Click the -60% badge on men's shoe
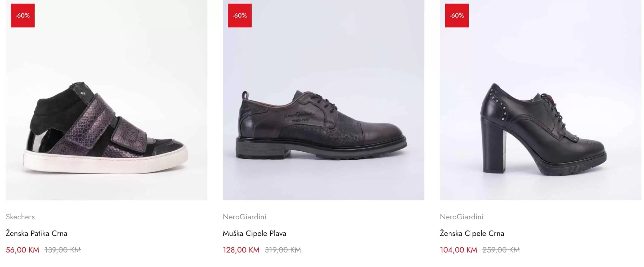This screenshot has width=644, height=267. (240, 16)
